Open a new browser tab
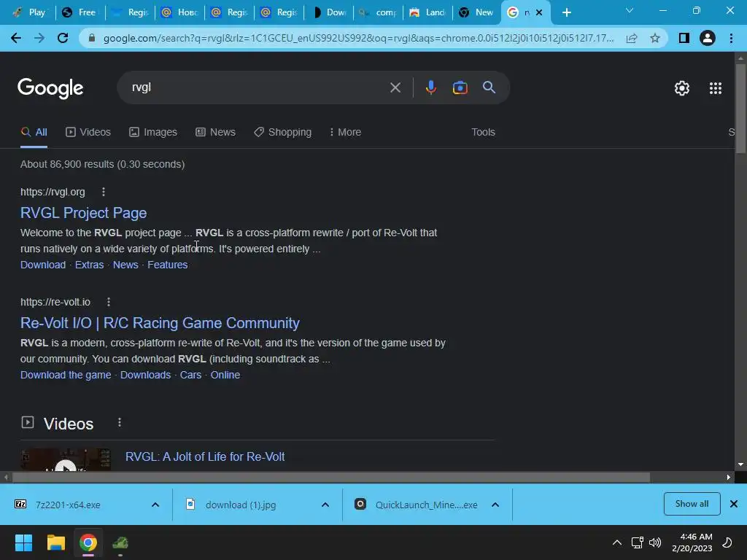This screenshot has height=560, width=747. pyautogui.click(x=566, y=13)
